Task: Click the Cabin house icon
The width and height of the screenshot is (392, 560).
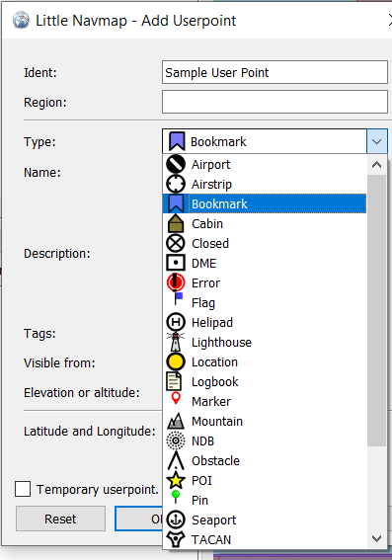Action: tap(176, 223)
